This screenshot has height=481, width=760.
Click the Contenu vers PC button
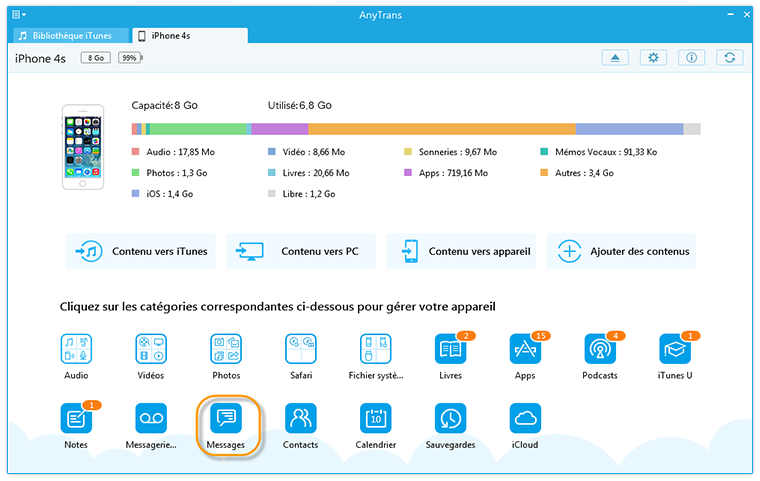pos(301,251)
